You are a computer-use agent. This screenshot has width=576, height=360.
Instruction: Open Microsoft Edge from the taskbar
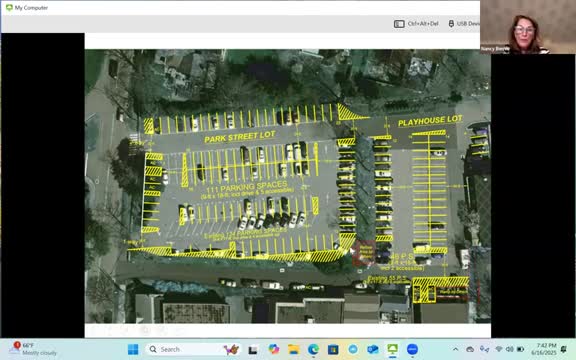click(x=313, y=349)
